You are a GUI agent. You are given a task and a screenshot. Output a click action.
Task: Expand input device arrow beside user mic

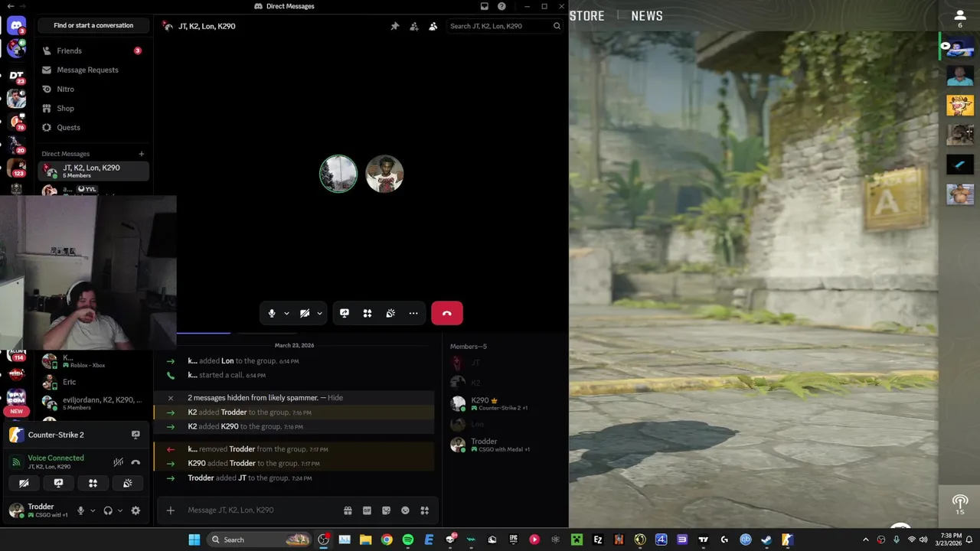pos(93,510)
